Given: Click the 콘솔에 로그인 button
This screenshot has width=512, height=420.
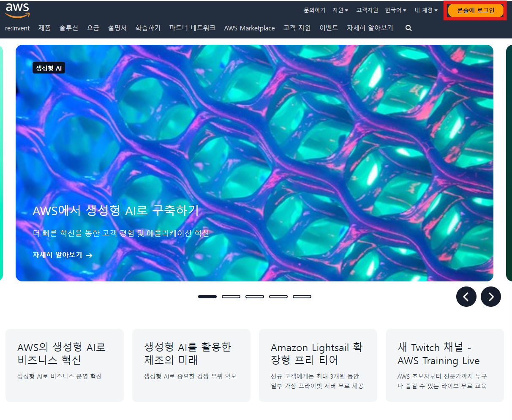Looking at the screenshot, I should tap(476, 10).
